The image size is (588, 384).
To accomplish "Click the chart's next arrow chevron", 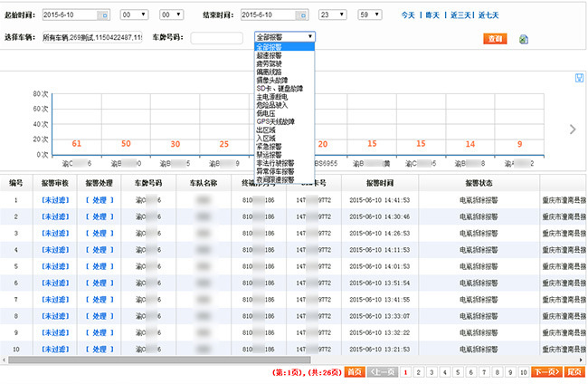I will (573, 130).
